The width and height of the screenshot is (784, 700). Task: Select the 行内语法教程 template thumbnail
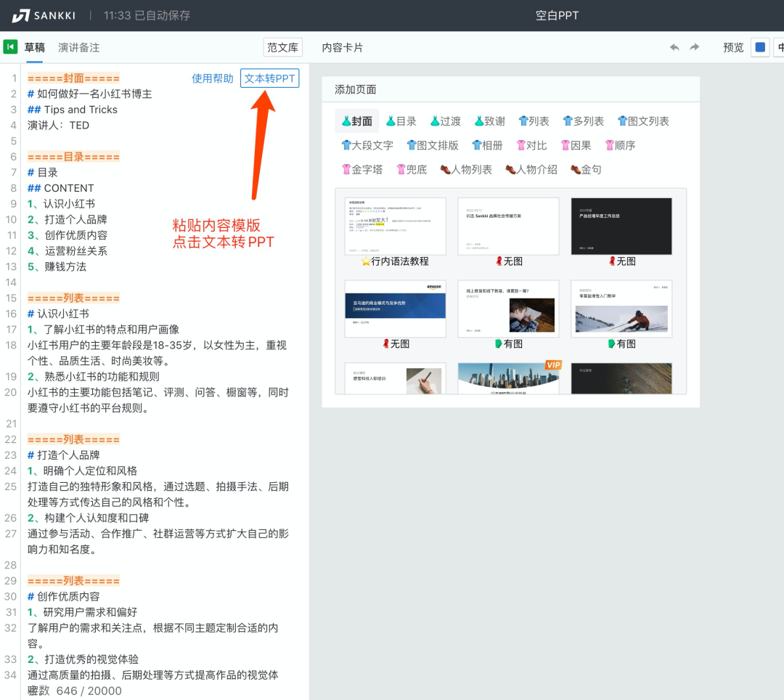[x=395, y=226]
